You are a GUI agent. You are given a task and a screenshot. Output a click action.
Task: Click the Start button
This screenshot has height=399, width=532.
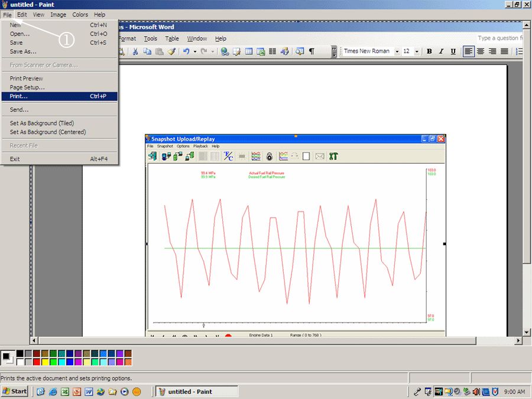[x=15, y=391]
